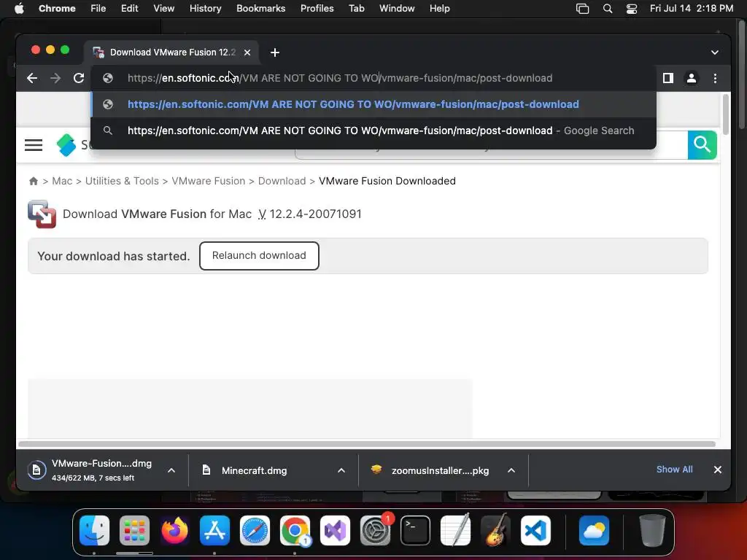
Task: Open the File menu
Action: click(98, 9)
